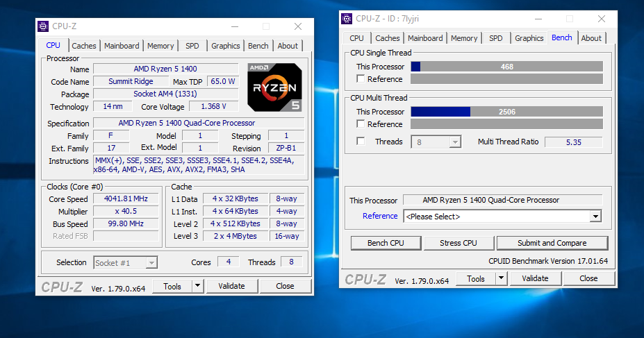The image size is (644, 338).
Task: Click Tools button in left CPU-Z window
Action: click(x=172, y=287)
